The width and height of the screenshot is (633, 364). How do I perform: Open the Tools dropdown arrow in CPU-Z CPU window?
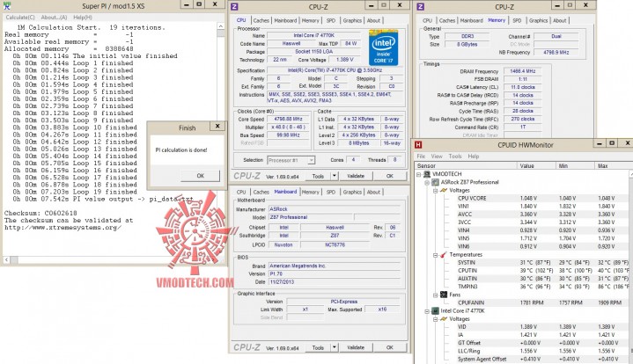pyautogui.click(x=335, y=176)
